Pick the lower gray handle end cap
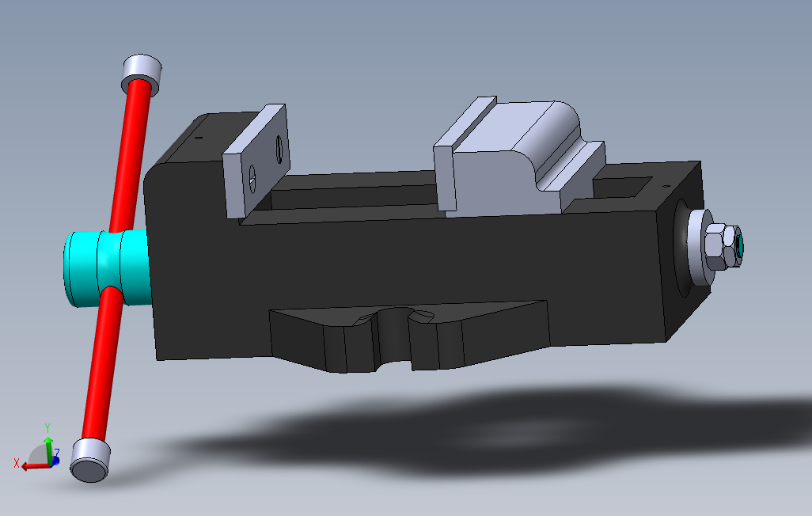Viewport: 812px width, 516px height. (x=90, y=460)
